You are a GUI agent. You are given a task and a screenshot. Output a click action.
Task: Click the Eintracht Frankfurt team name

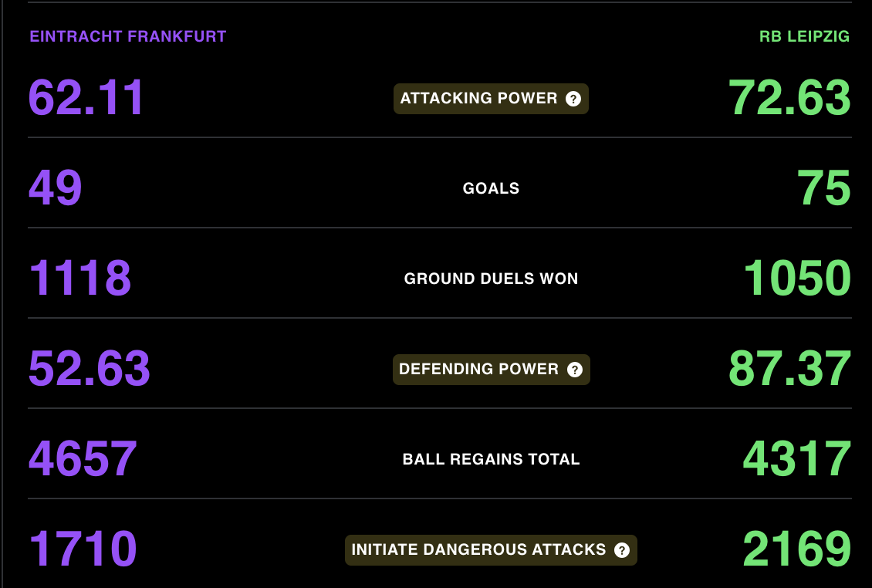pyautogui.click(x=128, y=37)
